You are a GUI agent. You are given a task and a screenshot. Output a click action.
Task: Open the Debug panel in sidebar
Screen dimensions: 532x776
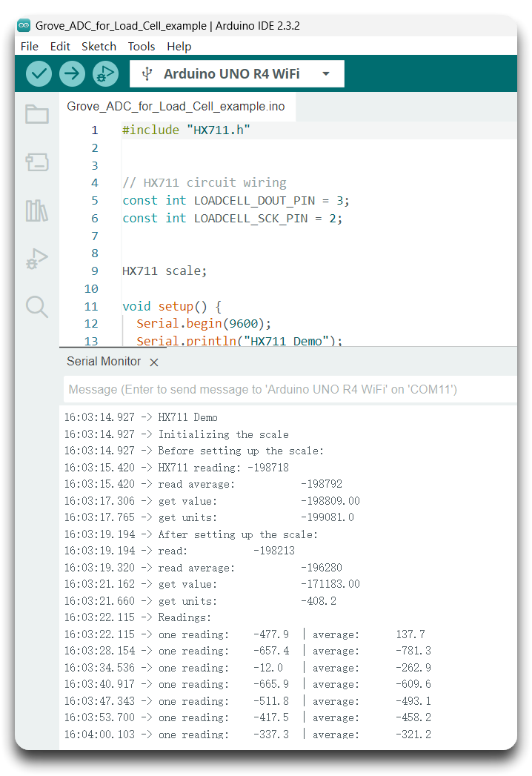(37, 259)
